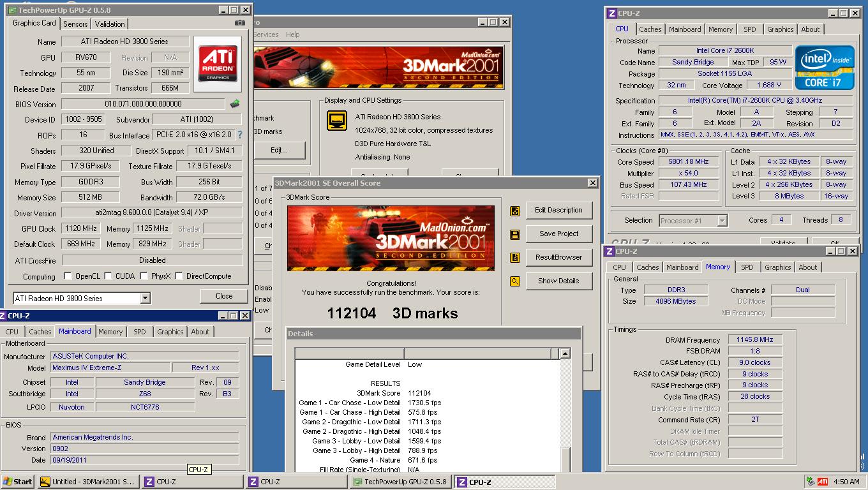Click the details list scroll-up arrow
Viewport: 868px width, 490px height.
coord(565,353)
